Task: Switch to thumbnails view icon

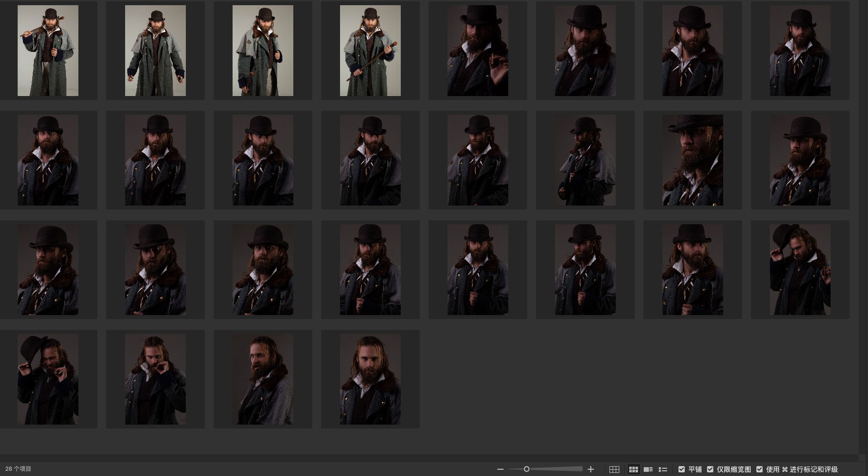Action: pyautogui.click(x=633, y=469)
